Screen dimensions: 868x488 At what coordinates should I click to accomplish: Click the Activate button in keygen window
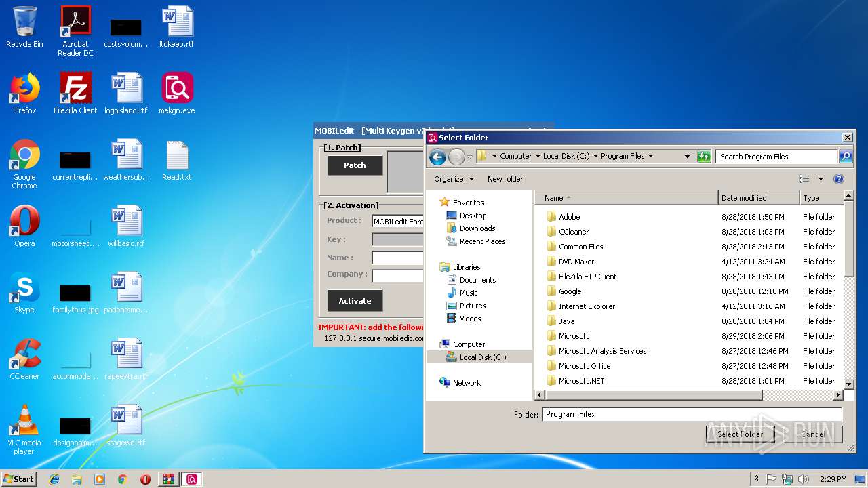pyautogui.click(x=355, y=301)
